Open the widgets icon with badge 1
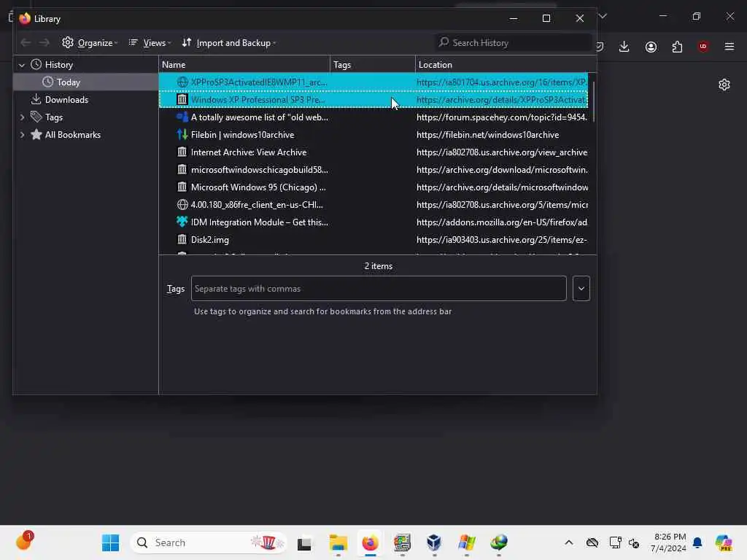This screenshot has height=560, width=747. click(x=24, y=541)
